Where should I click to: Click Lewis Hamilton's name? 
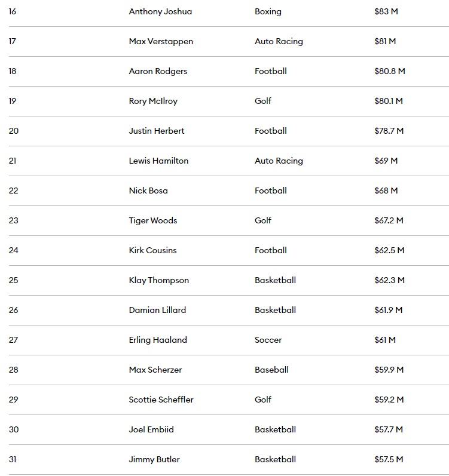[x=158, y=161]
